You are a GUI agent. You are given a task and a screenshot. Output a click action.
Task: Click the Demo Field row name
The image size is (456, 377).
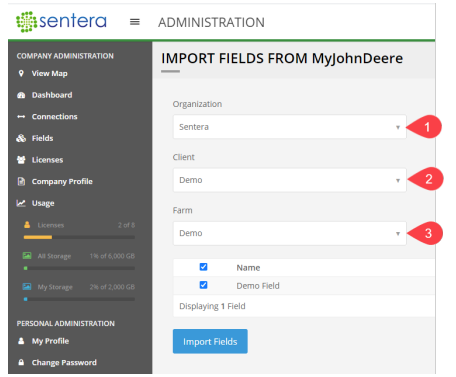[x=258, y=286]
